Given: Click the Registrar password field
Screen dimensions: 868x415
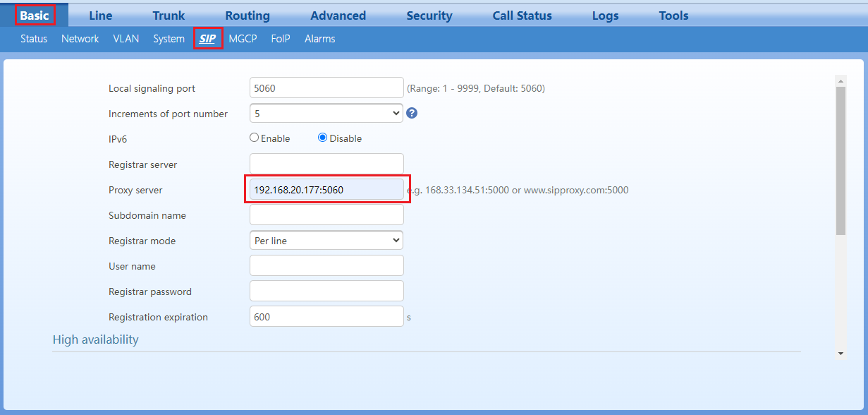Looking at the screenshot, I should [x=326, y=291].
